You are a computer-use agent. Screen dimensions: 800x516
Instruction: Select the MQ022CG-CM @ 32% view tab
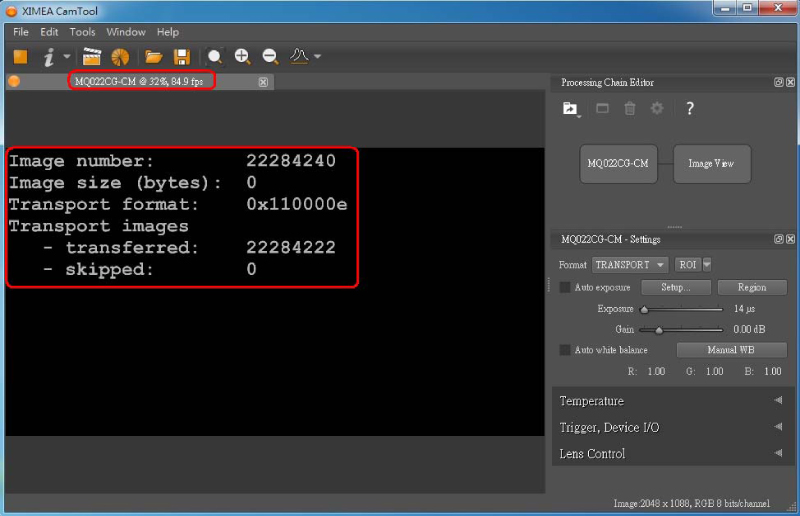point(139,81)
